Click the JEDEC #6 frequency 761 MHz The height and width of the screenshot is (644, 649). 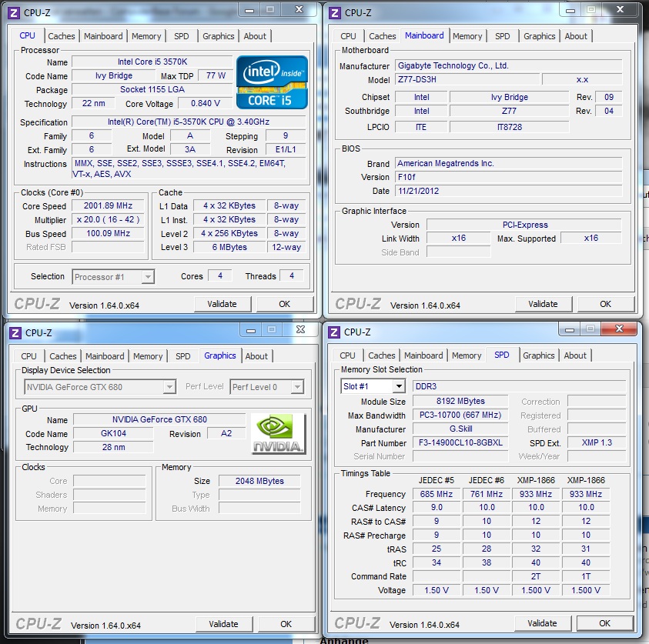pyautogui.click(x=487, y=494)
